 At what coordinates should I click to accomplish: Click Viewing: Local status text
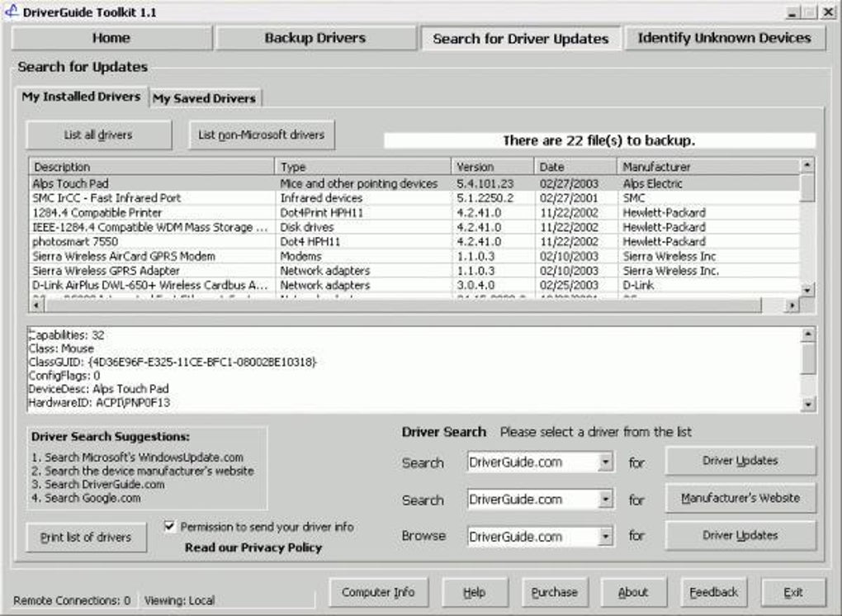click(x=179, y=600)
